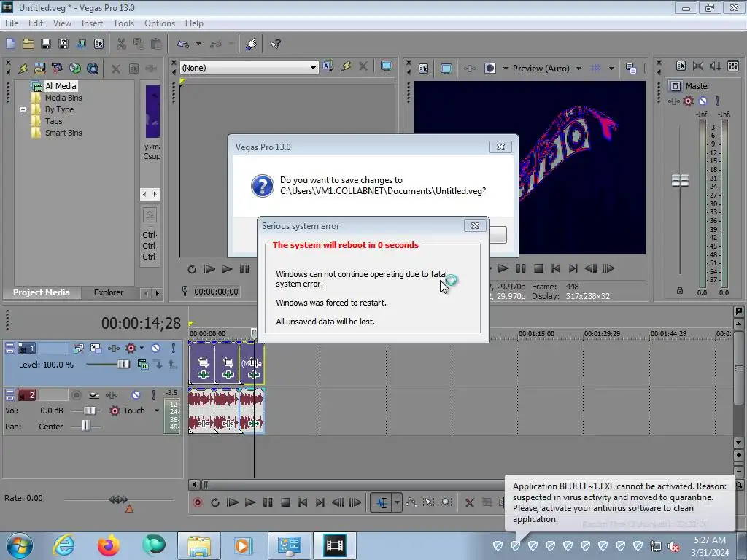Mute video track 1
The width and height of the screenshot is (747, 560).
(156, 348)
